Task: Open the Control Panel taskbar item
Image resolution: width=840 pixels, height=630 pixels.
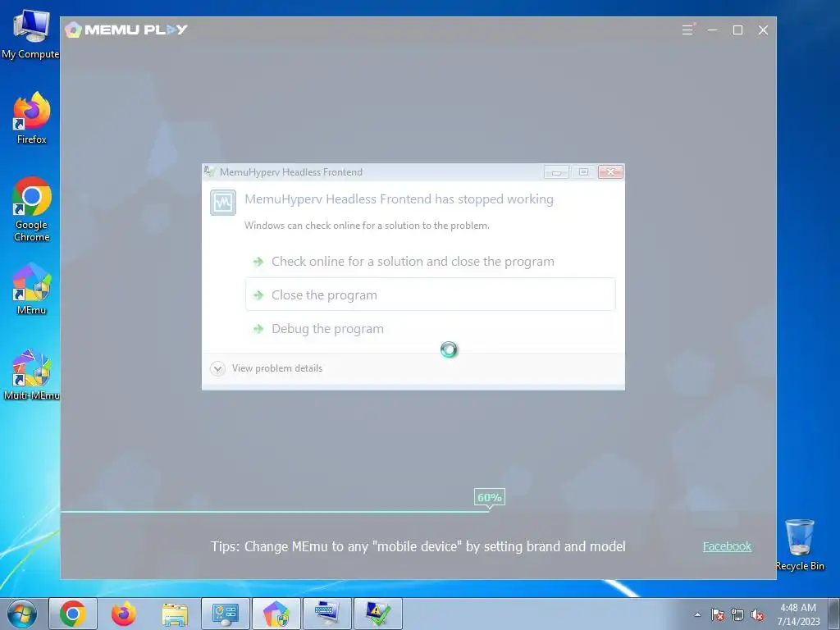Action: tap(225, 614)
